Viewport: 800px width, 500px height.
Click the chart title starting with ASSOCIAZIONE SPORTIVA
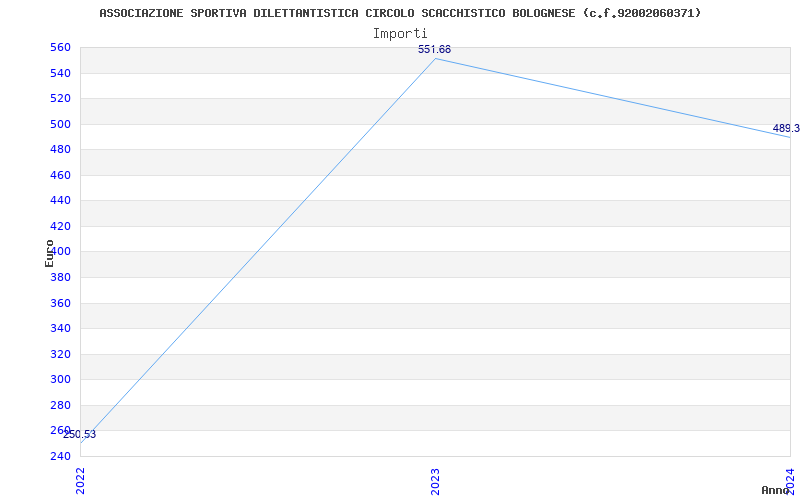[x=400, y=13]
